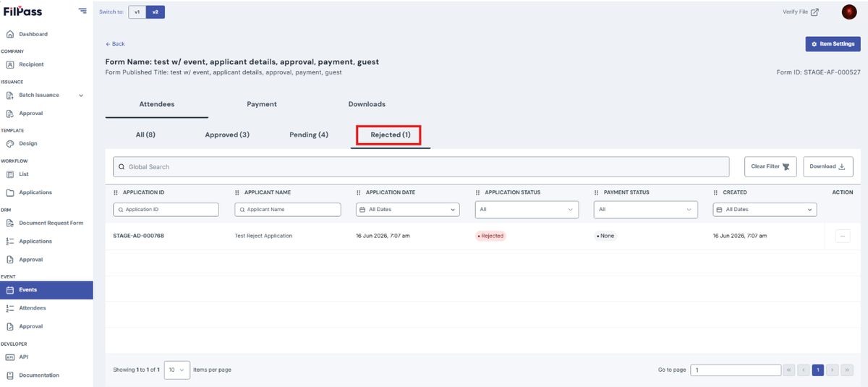Go to last page button
Screen dimensions: 868x387
[x=847, y=370]
